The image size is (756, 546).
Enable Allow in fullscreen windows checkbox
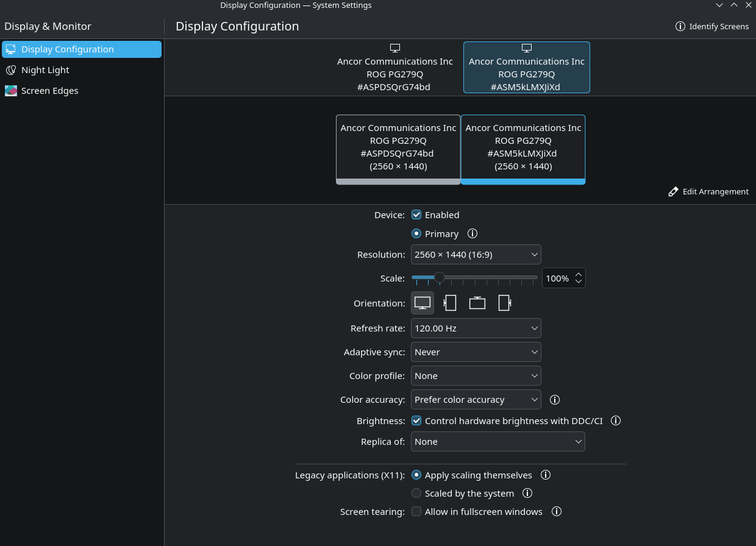point(416,512)
